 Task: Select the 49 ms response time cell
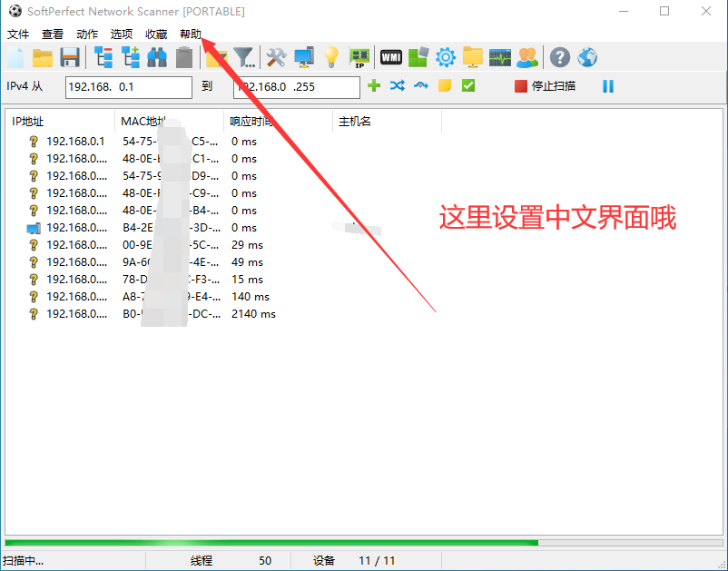(247, 262)
